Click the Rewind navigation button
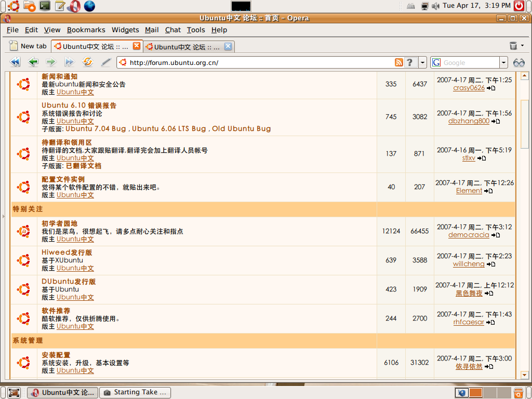The height and width of the screenshot is (399, 532). click(x=15, y=62)
